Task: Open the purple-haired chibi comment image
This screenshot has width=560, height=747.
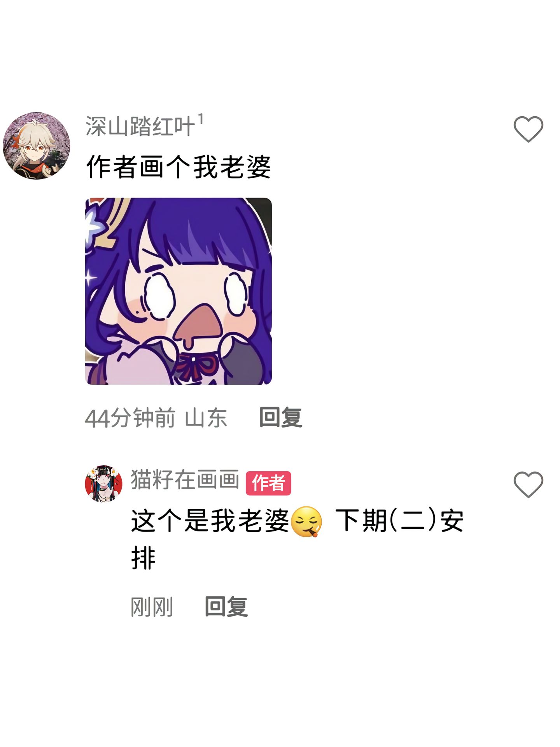Action: (178, 291)
